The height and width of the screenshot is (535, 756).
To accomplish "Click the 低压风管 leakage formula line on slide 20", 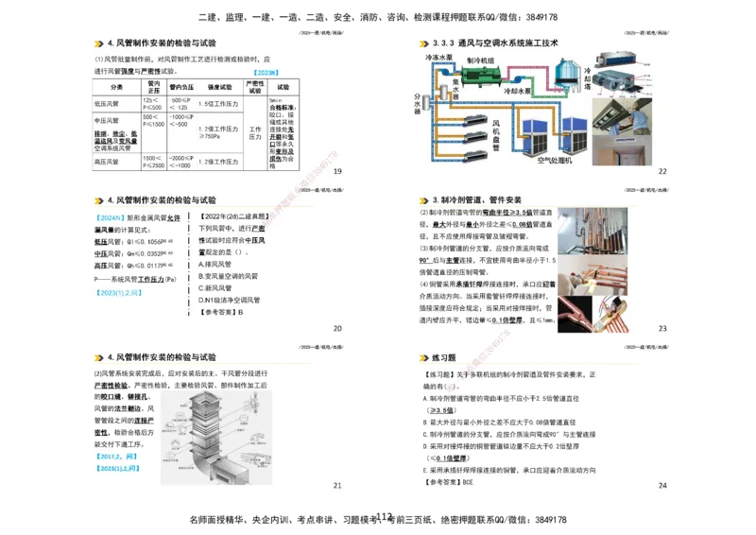I will 134,242.
